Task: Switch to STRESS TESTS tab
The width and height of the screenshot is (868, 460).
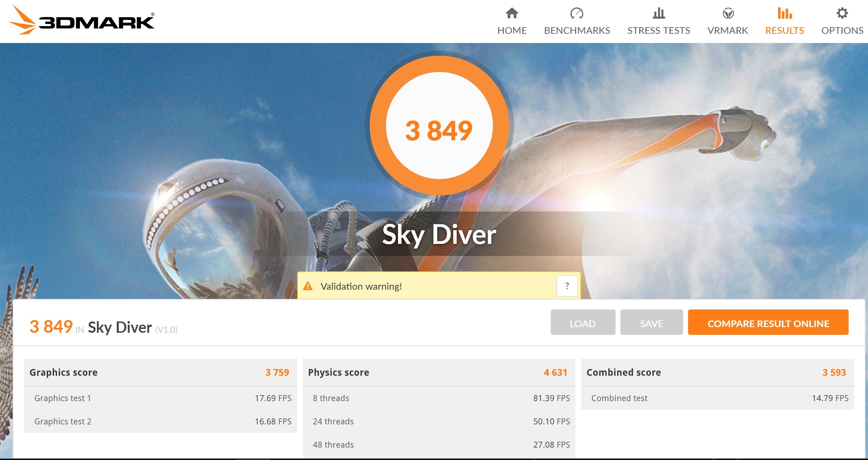Action: point(658,21)
